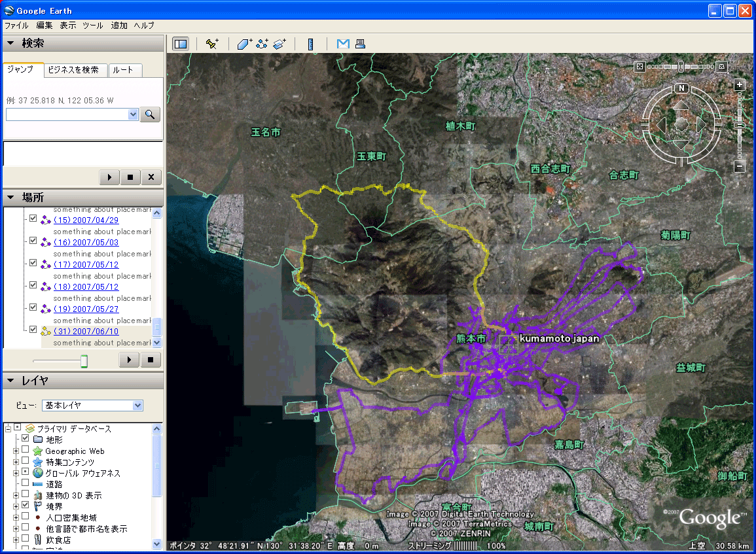Image resolution: width=756 pixels, height=554 pixels.
Task: Print the current view with the printer icon
Action: click(x=360, y=44)
